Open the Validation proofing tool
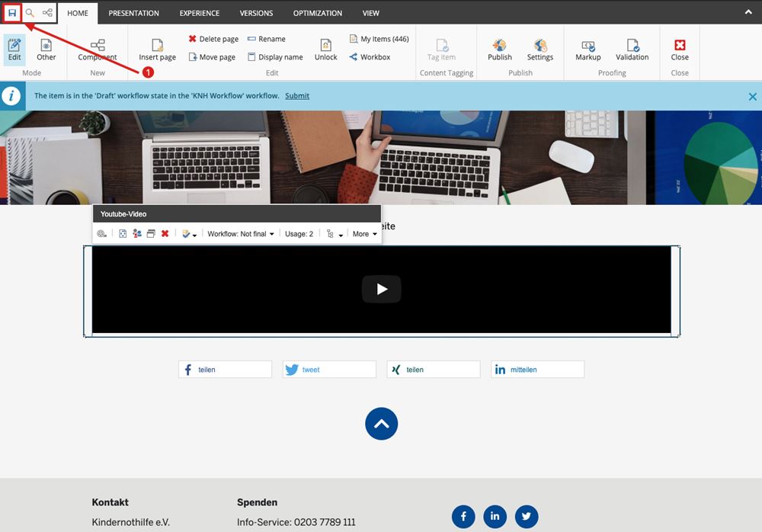This screenshot has width=762, height=532. pos(632,50)
